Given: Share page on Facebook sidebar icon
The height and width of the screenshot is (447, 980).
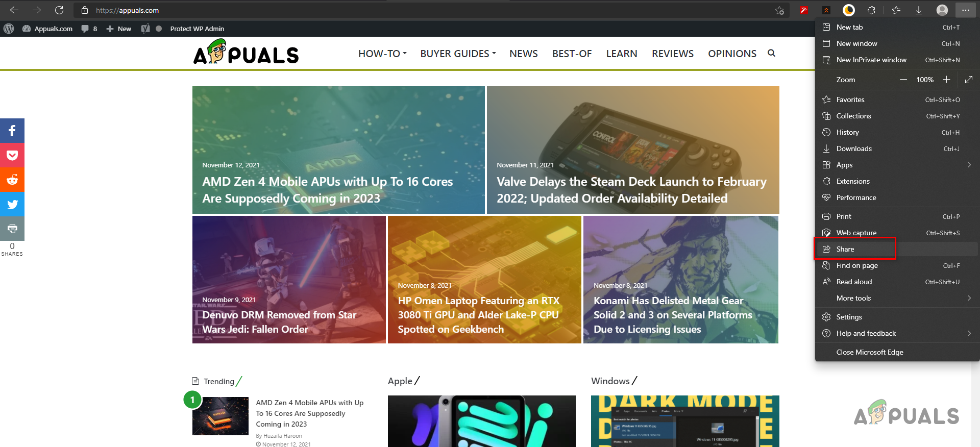Looking at the screenshot, I should [12, 131].
